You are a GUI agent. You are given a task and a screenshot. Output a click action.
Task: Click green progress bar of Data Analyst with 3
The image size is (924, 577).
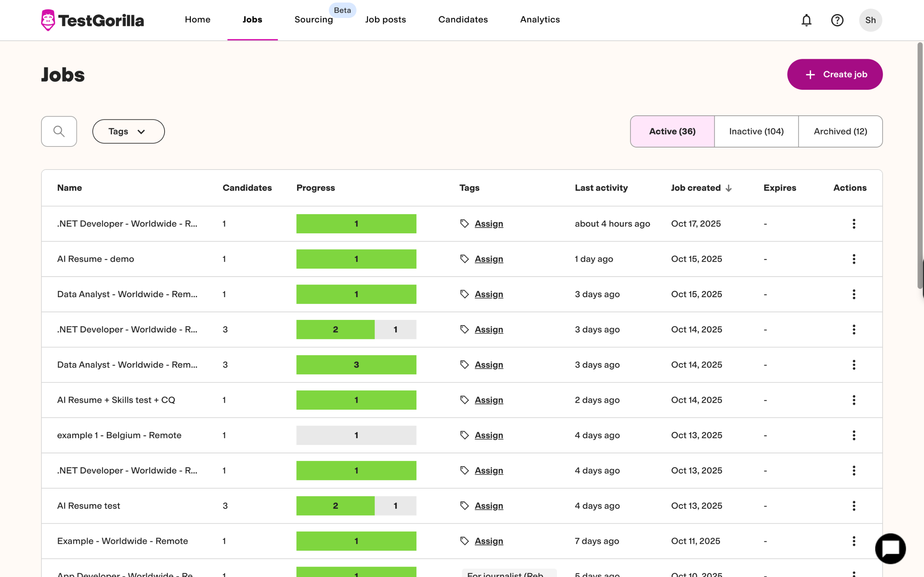tap(356, 365)
